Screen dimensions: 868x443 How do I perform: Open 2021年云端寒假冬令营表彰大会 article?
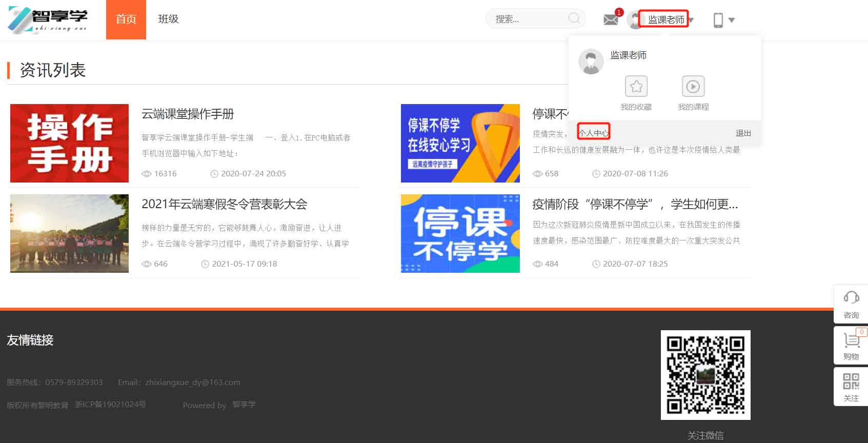coord(224,204)
